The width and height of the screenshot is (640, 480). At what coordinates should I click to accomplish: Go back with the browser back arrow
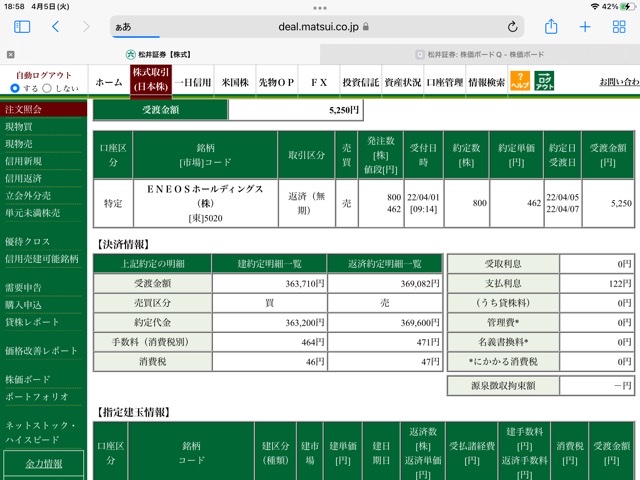coord(56,27)
